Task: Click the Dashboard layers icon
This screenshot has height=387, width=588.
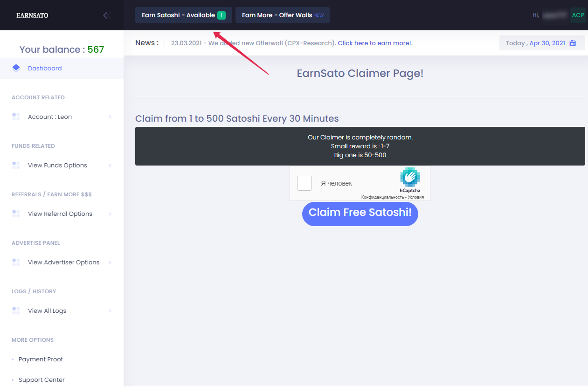Action: (16, 68)
